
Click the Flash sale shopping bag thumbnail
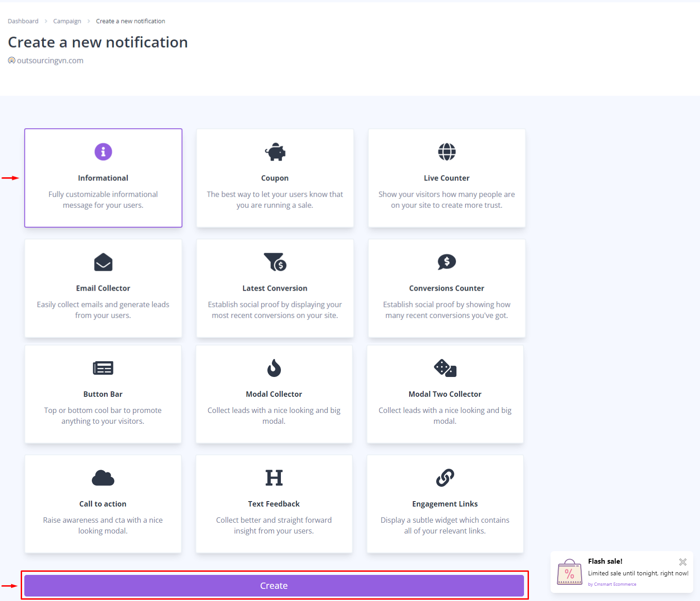click(x=569, y=572)
